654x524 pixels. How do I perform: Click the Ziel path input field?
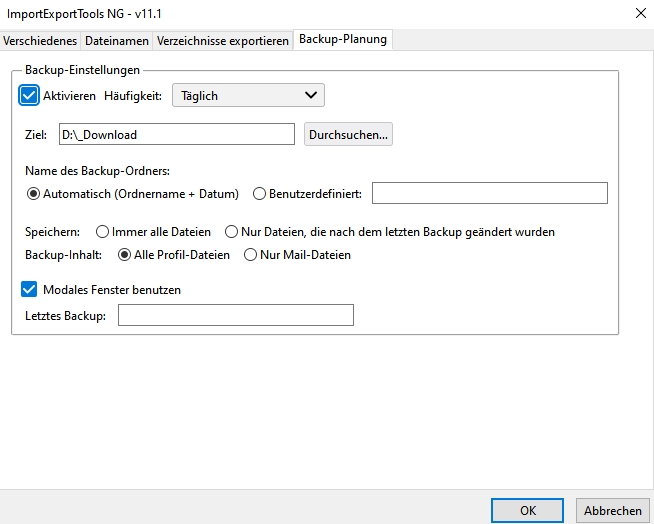click(x=176, y=134)
